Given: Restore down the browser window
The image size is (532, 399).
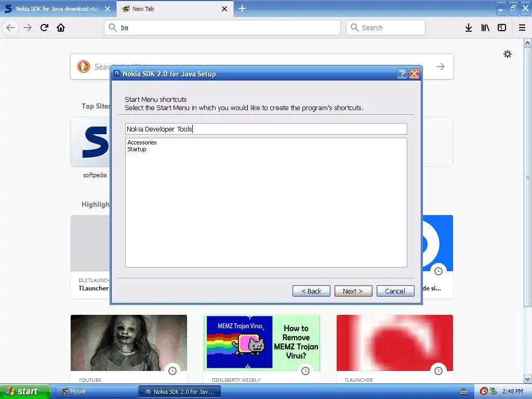Looking at the screenshot, I should (513, 8).
